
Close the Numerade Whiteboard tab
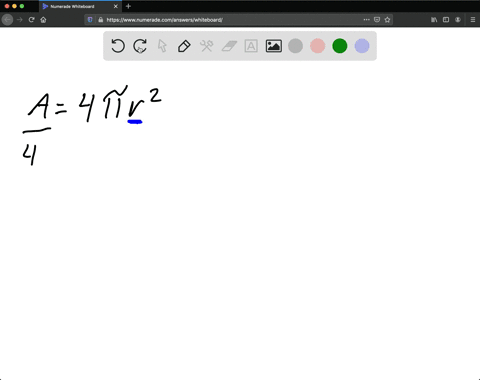point(116,6)
